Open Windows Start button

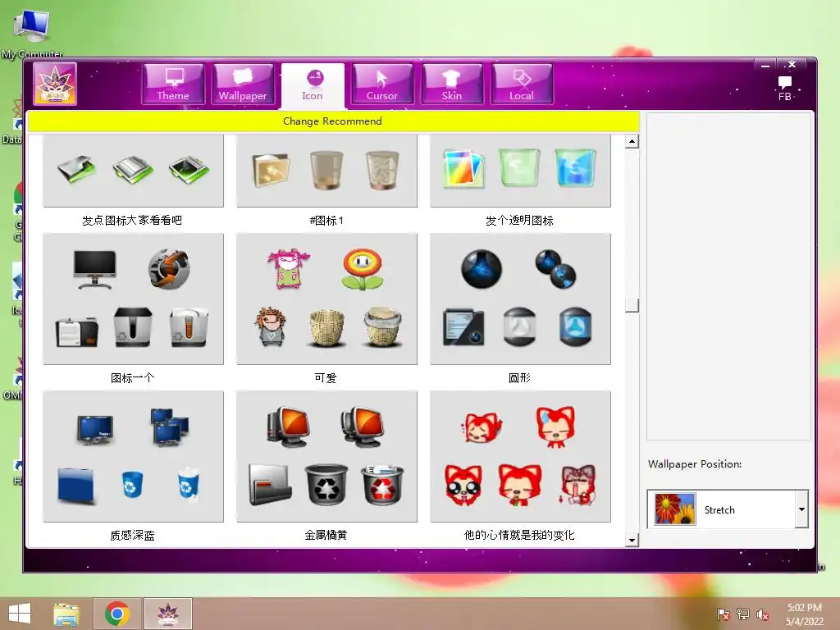[20, 614]
